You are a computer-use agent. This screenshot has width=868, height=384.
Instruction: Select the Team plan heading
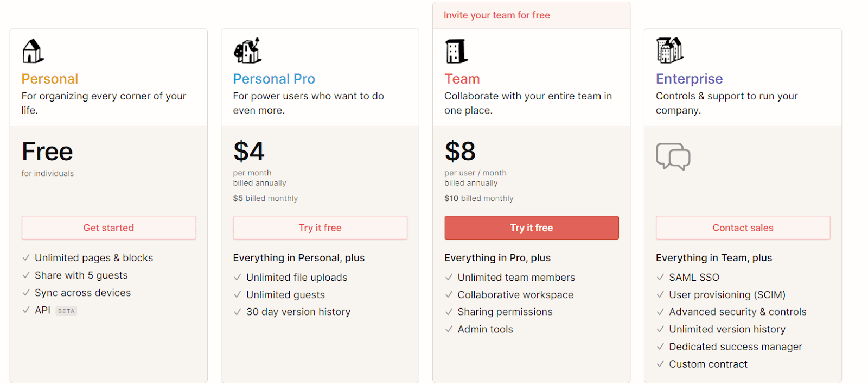pos(462,79)
